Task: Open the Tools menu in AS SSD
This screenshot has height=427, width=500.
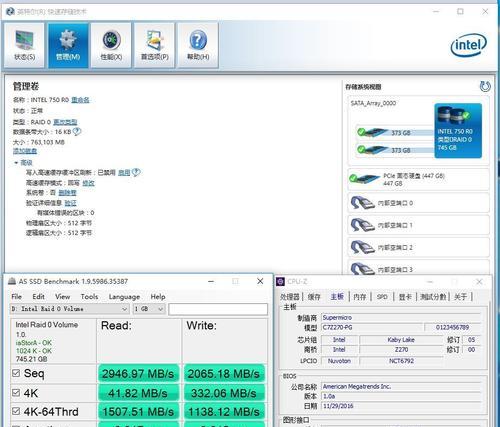Action: [x=89, y=296]
